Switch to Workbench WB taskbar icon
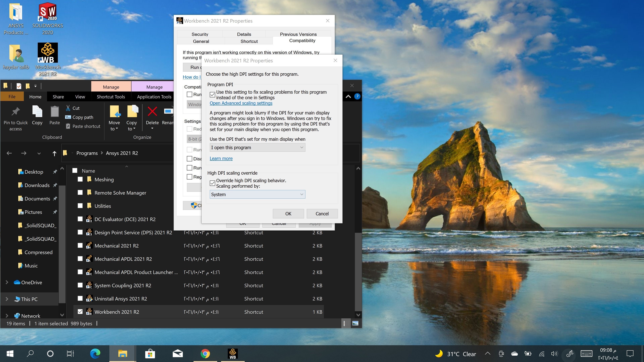This screenshot has width=644, height=362. pyautogui.click(x=232, y=353)
